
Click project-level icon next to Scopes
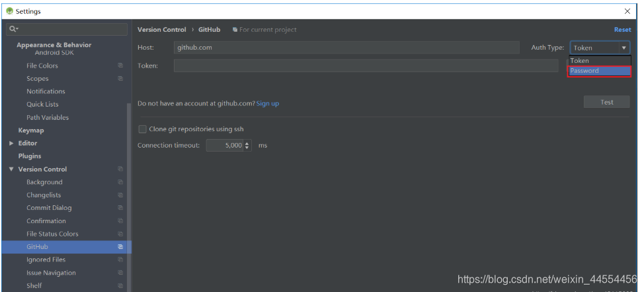point(120,79)
